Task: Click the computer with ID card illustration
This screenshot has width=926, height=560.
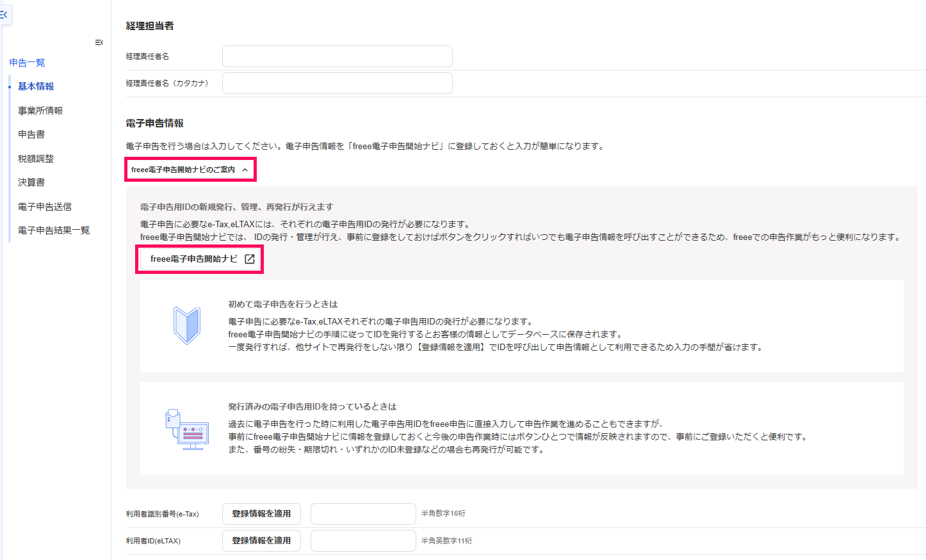Action: [187, 429]
